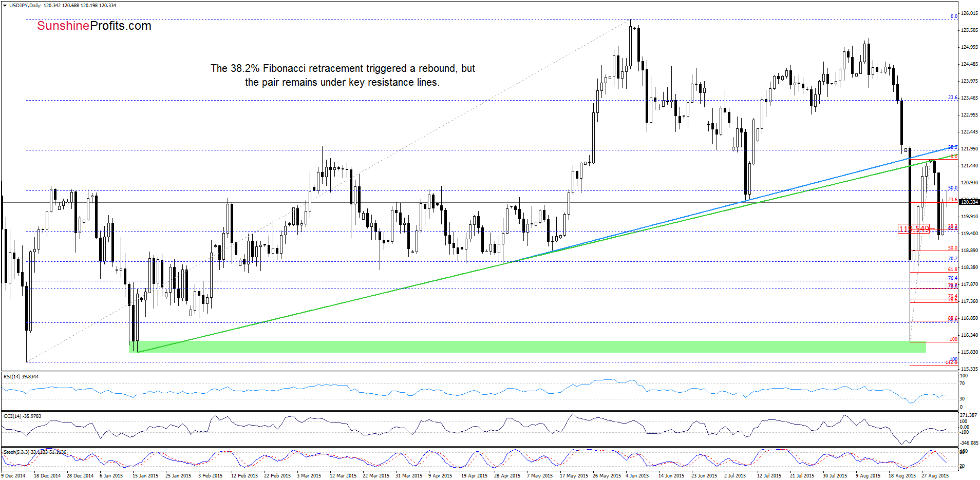980x480 pixels.
Task: Click the CCI(14) -35.9783 indicator label
Action: (x=22, y=416)
